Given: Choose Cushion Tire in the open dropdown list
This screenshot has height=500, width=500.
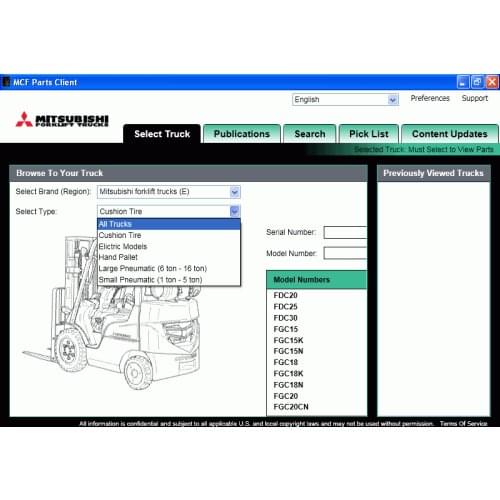Looking at the screenshot, I should (x=169, y=235).
